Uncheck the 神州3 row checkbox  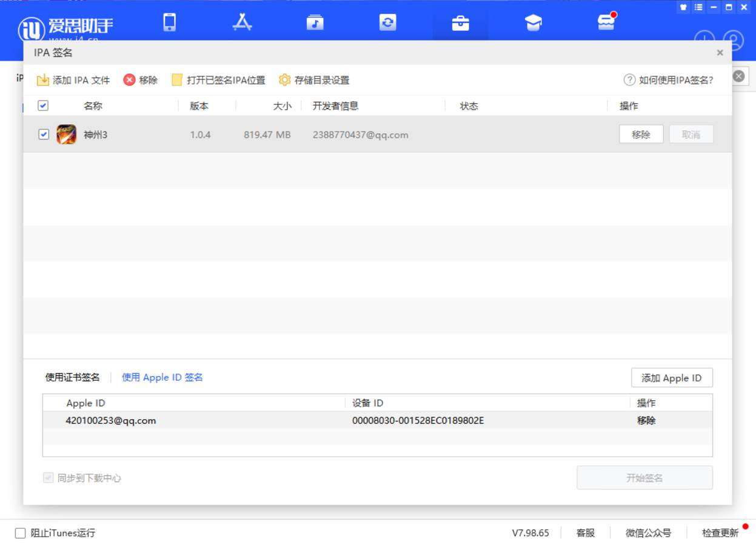click(44, 135)
